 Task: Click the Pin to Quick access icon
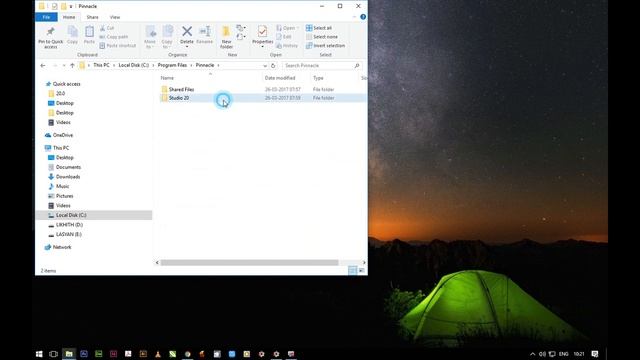click(51, 31)
